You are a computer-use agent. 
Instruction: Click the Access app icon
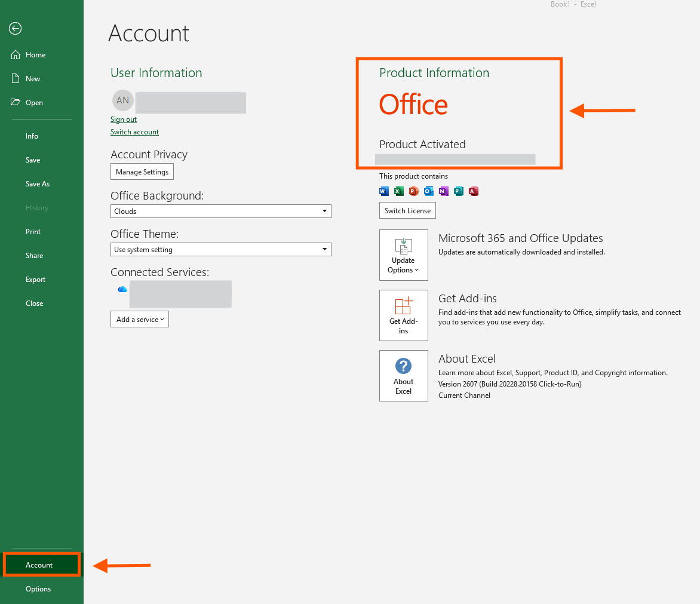point(474,192)
